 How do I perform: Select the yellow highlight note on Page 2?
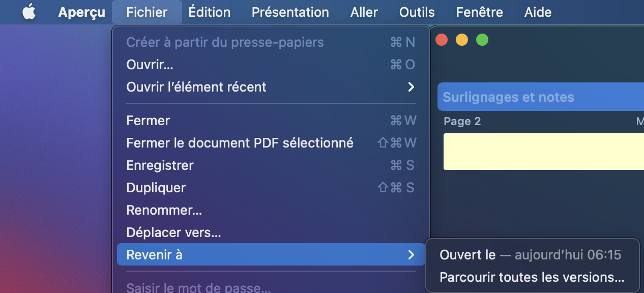pos(542,152)
